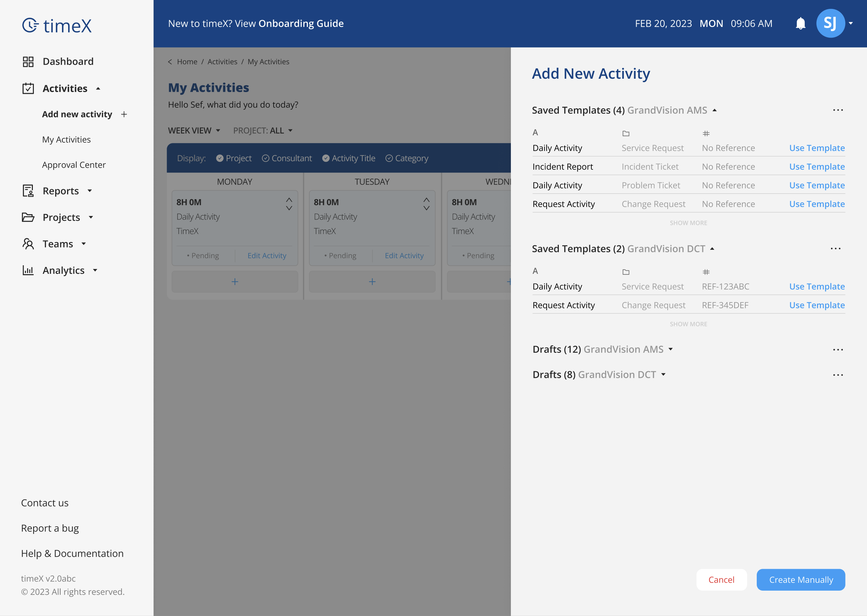Click the timeX logo
The width and height of the screenshot is (867, 616).
coord(56,25)
